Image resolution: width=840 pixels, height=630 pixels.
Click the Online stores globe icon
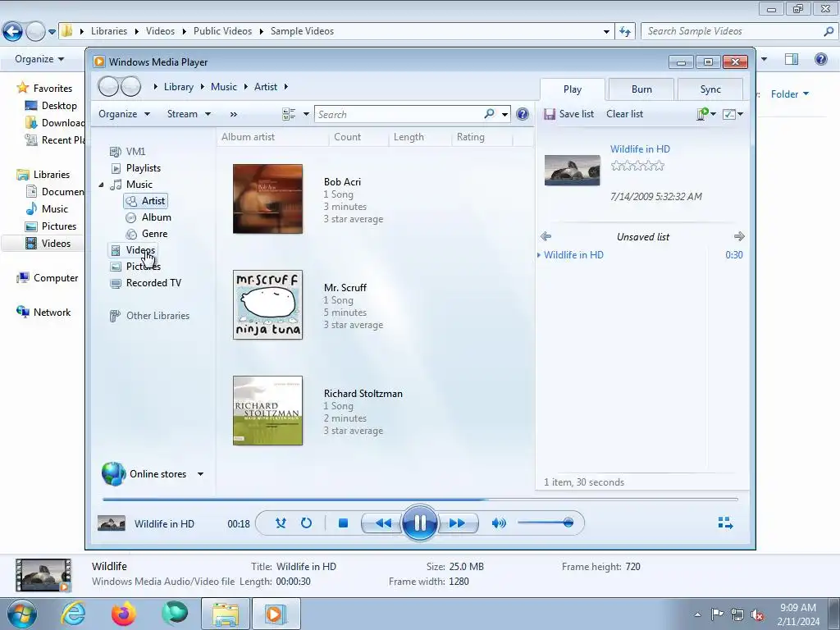coord(113,473)
